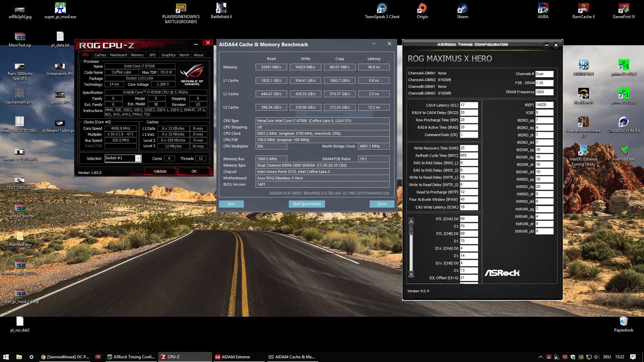Click the FSB : DRAM ratio field
Screen dimensions: 644x362
pyautogui.click(x=544, y=83)
